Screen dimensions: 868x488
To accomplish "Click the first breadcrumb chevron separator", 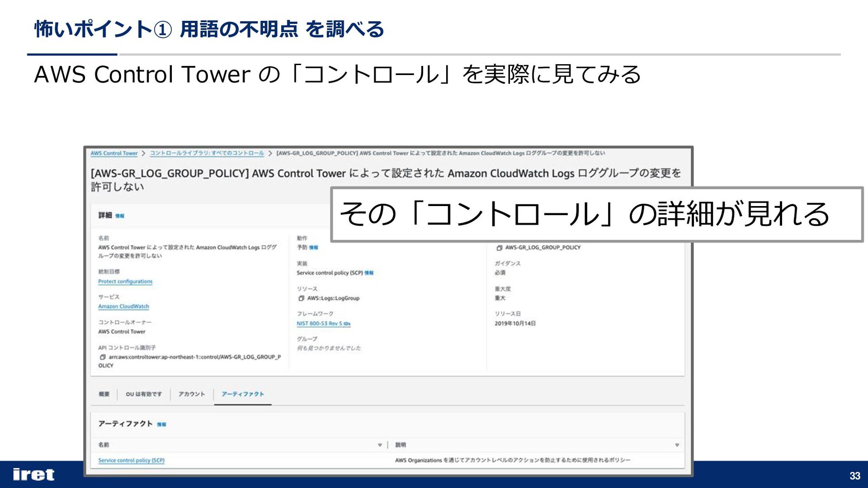I will [143, 153].
